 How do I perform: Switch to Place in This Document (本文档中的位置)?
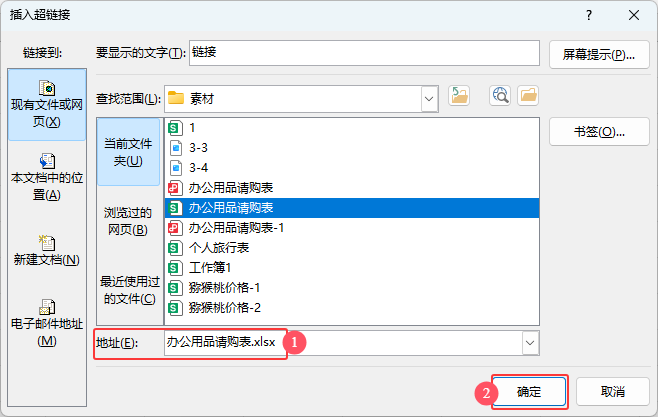coord(47,177)
